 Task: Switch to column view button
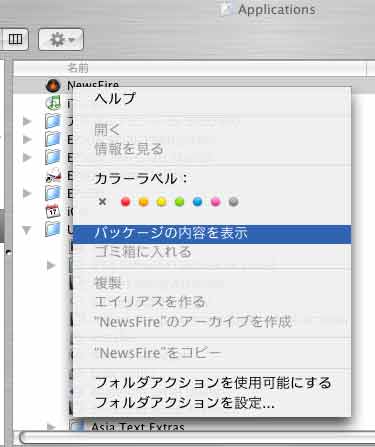(15, 39)
